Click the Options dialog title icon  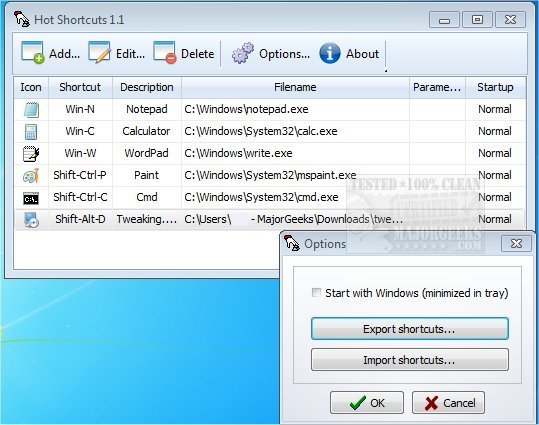pyautogui.click(x=292, y=243)
